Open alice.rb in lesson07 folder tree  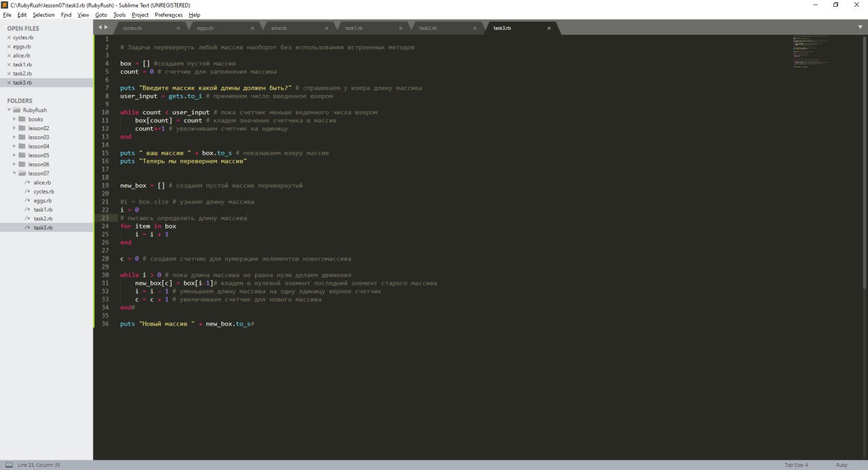[42, 182]
